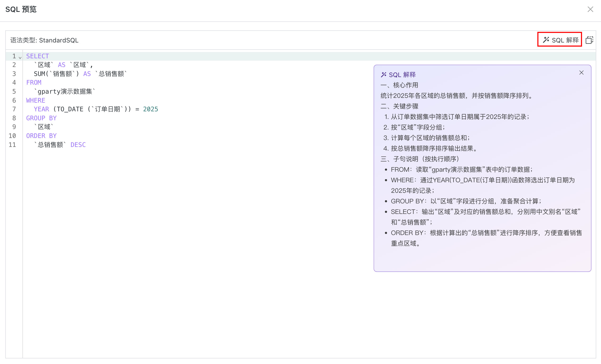This screenshot has height=364, width=601.
Task: Click the magic wand icon in explanation panel header
Action: click(x=384, y=75)
